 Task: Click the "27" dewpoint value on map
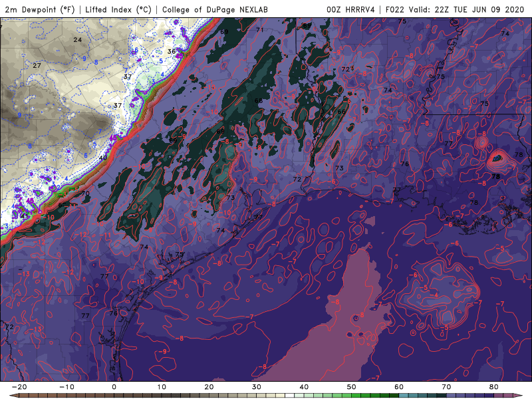coord(37,65)
